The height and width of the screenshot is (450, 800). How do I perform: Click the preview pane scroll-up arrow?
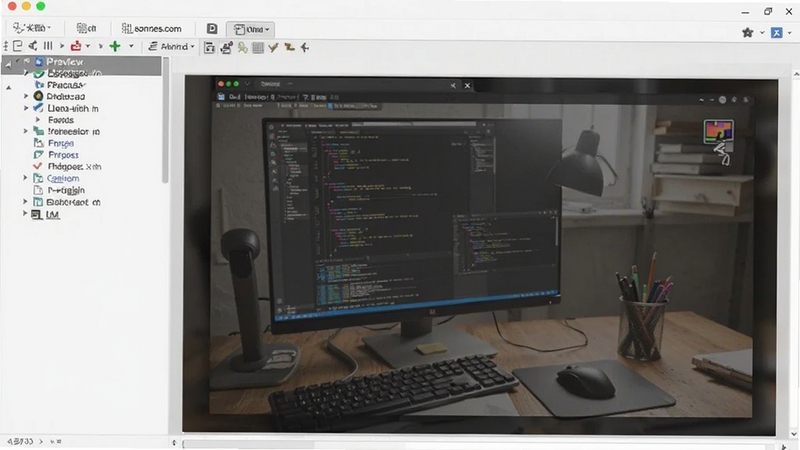coord(795,75)
